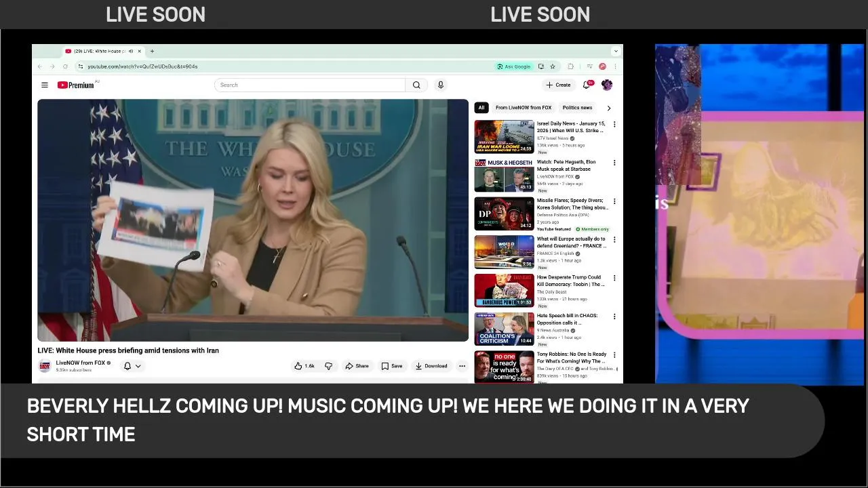The height and width of the screenshot is (488, 868).
Task: Open options for Israel Daily News video
Action: pos(614,125)
